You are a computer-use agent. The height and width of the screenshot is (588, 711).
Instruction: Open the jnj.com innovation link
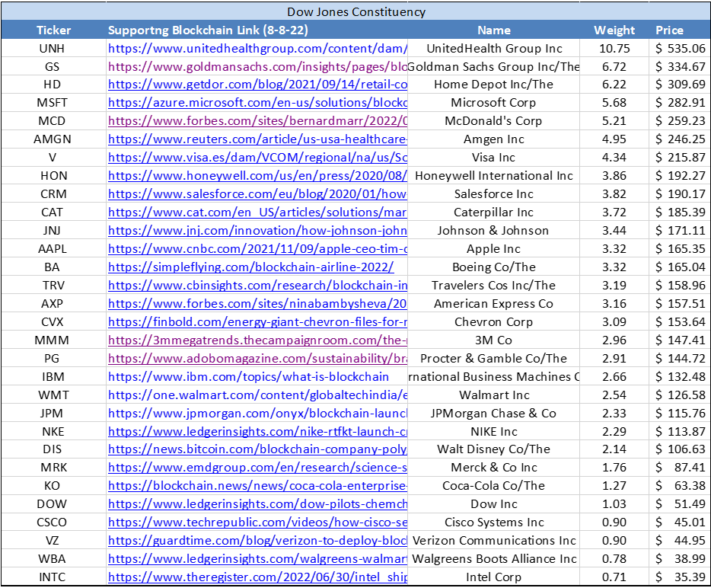pos(257,231)
